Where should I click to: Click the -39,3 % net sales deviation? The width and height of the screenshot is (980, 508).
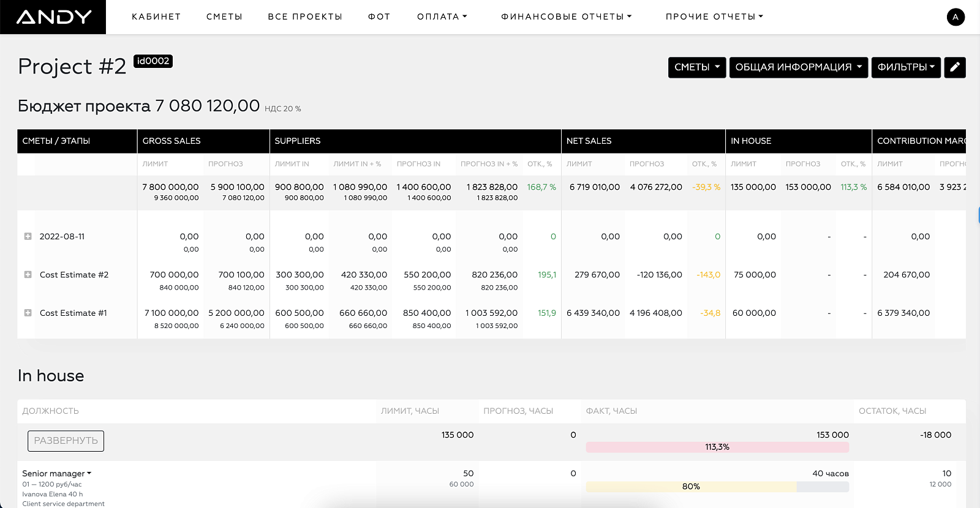pyautogui.click(x=706, y=187)
